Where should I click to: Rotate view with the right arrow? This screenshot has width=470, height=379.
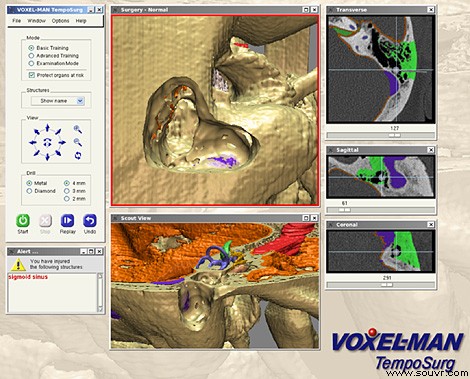click(61, 143)
